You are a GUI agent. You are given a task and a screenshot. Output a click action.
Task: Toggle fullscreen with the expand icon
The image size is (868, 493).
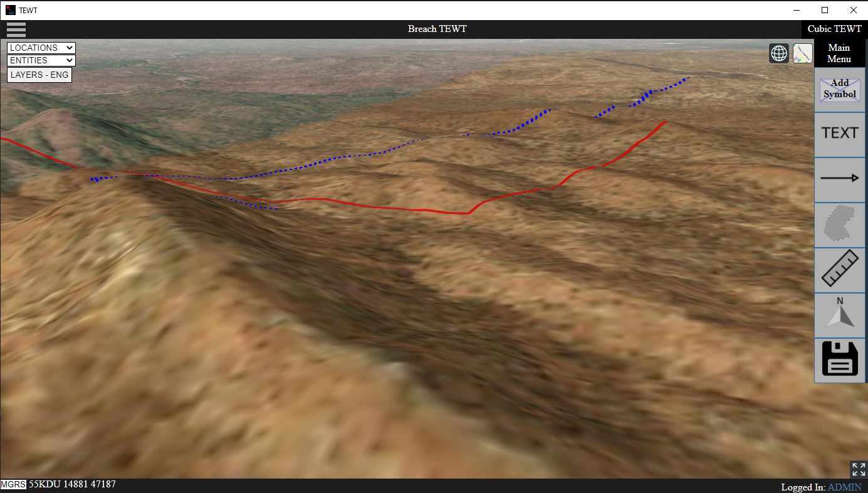point(858,469)
